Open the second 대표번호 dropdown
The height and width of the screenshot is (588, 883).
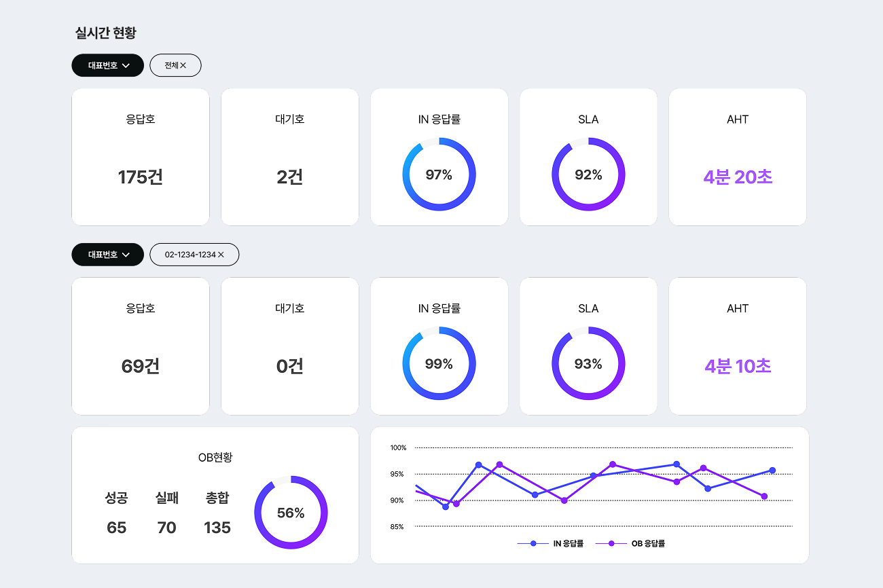coord(107,255)
